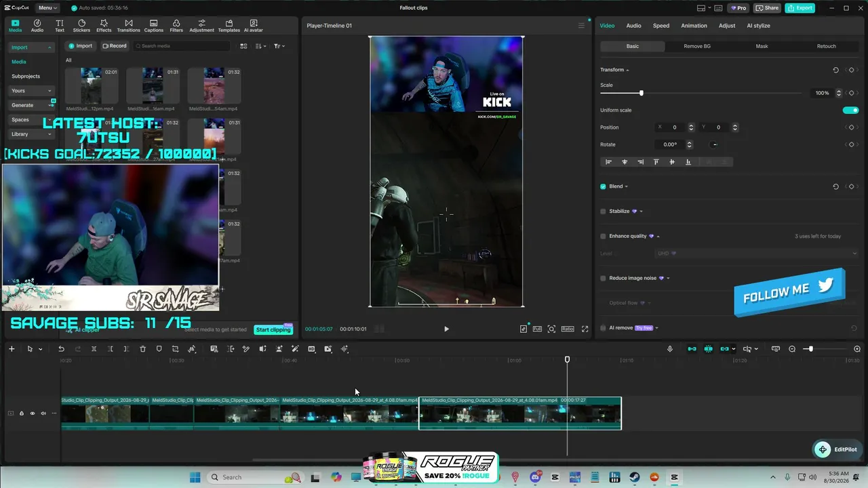Open the Enhance quality level dropdown
868x488 pixels.
point(757,253)
